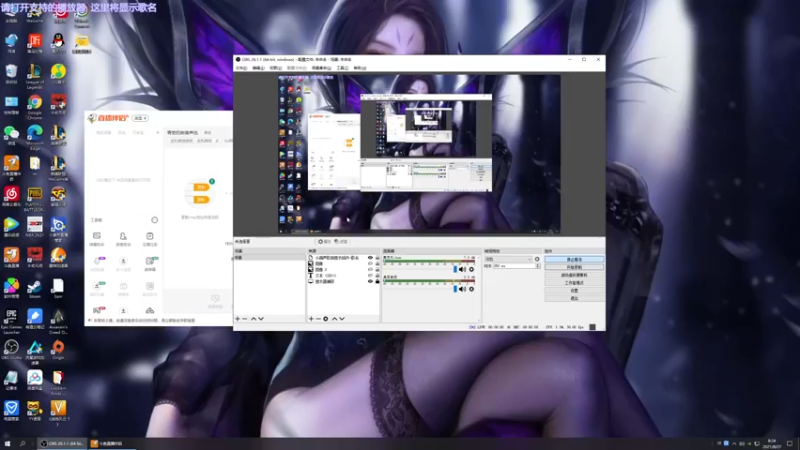The height and width of the screenshot is (450, 800).
Task: Toggle lock on the 图像 source
Action: click(378, 264)
